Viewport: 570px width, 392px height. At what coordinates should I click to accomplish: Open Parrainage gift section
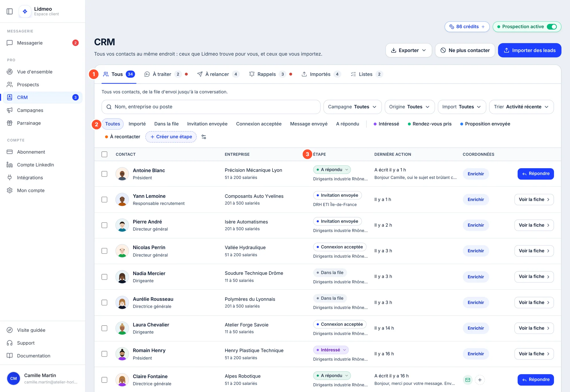[43, 123]
